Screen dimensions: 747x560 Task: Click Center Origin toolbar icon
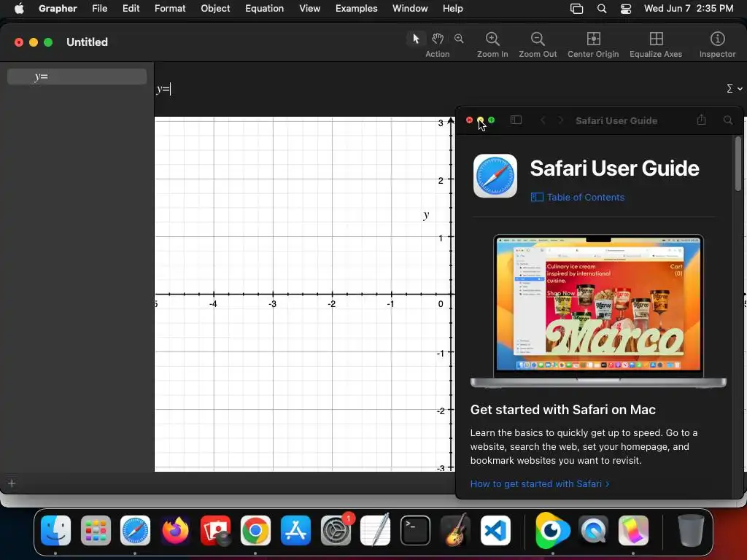(x=593, y=39)
